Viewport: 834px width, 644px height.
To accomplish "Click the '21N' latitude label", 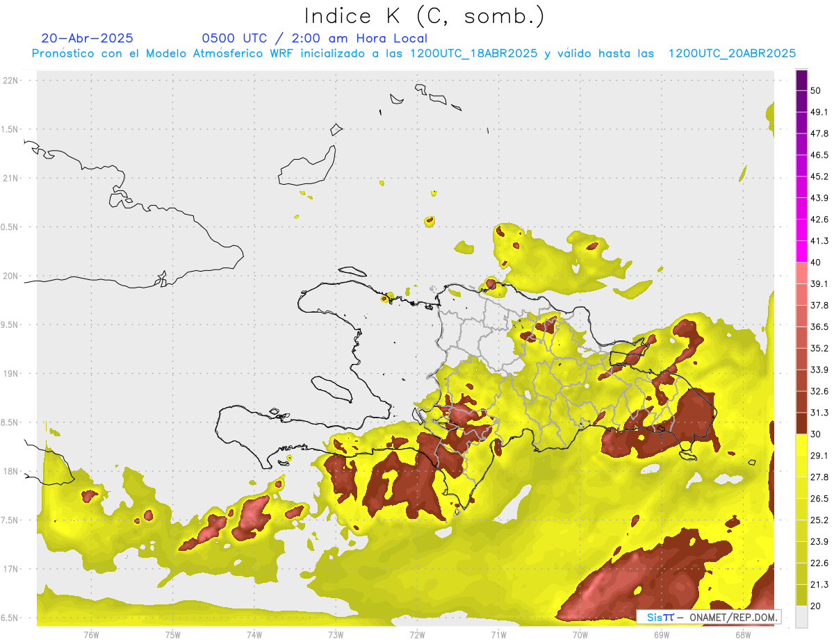I will pyautogui.click(x=10, y=178).
